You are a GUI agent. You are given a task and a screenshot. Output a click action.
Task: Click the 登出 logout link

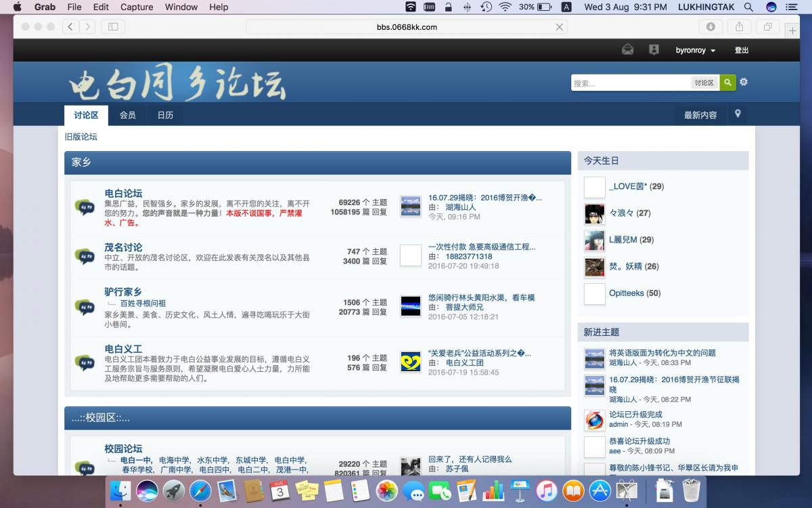click(742, 50)
